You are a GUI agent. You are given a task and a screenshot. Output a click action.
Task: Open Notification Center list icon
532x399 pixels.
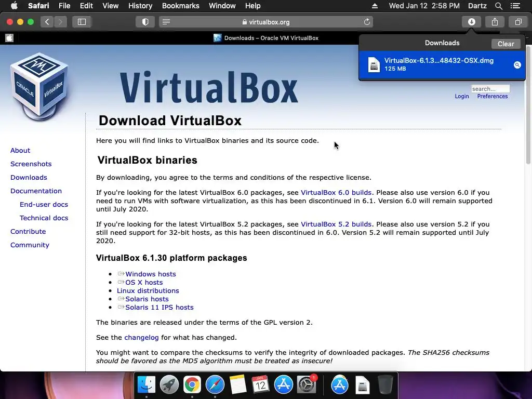[x=515, y=6]
